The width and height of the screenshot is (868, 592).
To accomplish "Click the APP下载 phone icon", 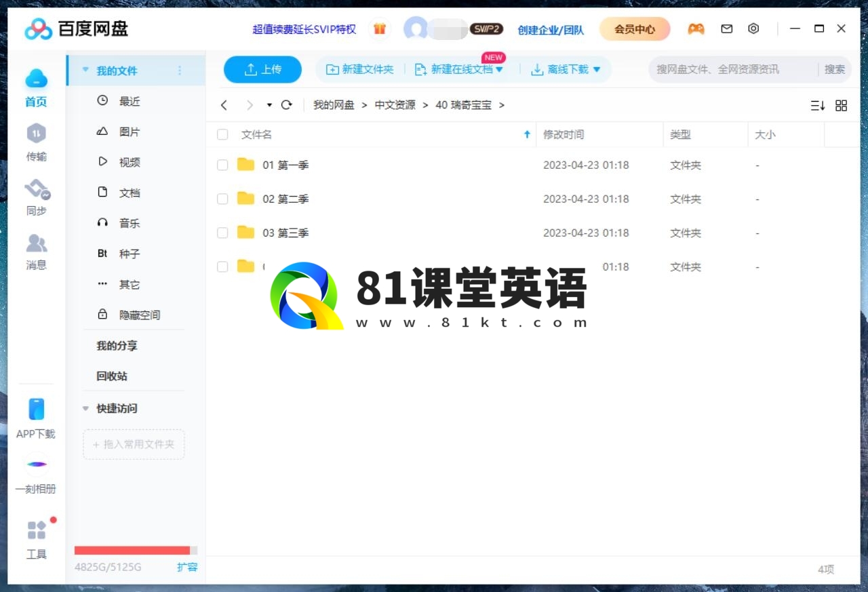I will (x=36, y=409).
